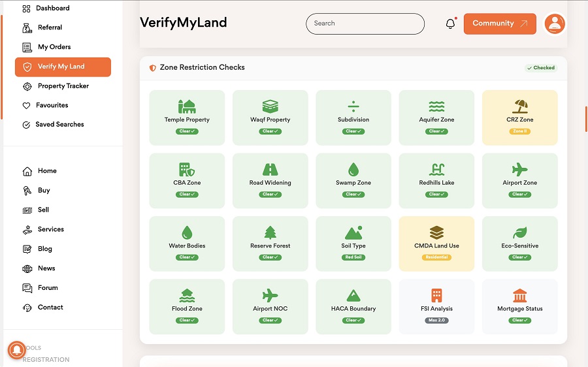Select Verify My Land sidebar item

click(63, 67)
